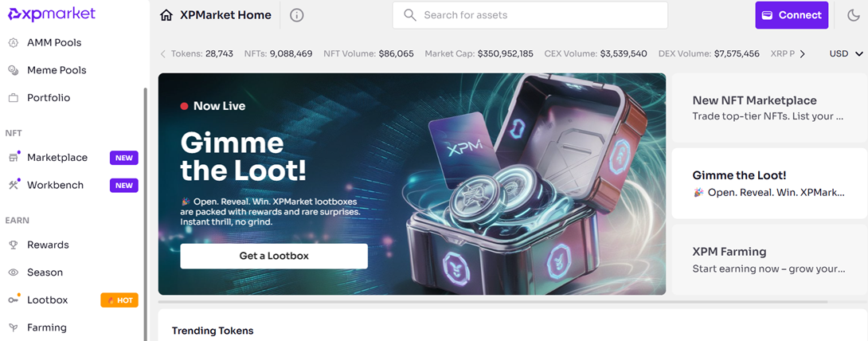Screen dimensions: 868x341
Task: Toggle dark mode with the moon icon
Action: [853, 15]
